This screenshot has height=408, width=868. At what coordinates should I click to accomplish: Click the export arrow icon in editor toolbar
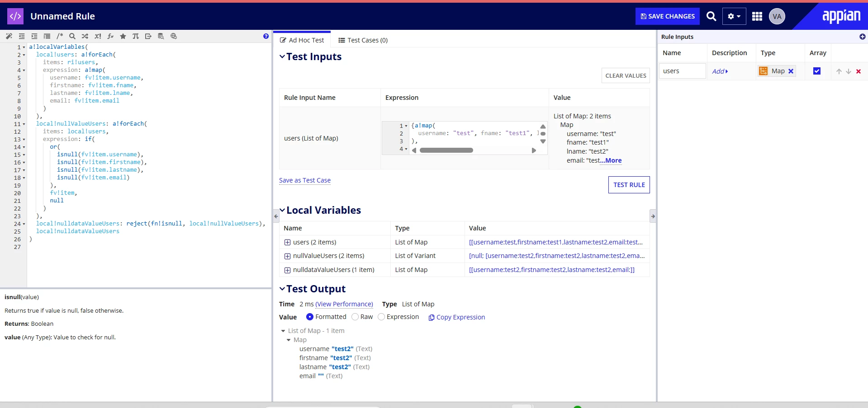148,36
